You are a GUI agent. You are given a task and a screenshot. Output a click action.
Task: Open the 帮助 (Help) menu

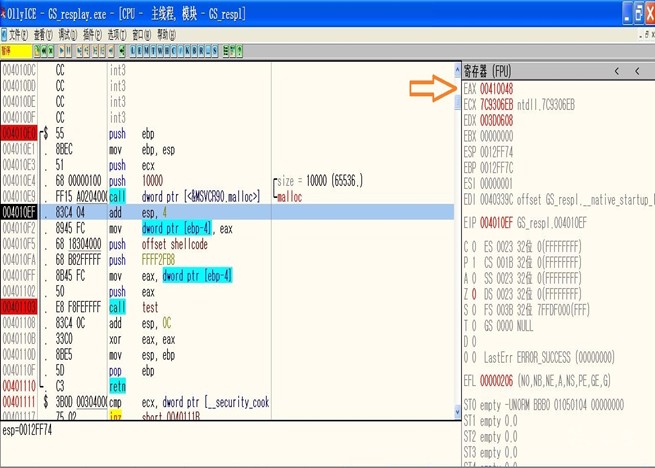tap(166, 35)
